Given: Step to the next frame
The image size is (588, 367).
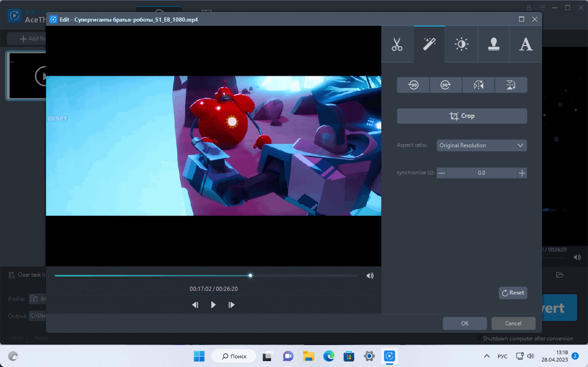Looking at the screenshot, I should pyautogui.click(x=231, y=305).
